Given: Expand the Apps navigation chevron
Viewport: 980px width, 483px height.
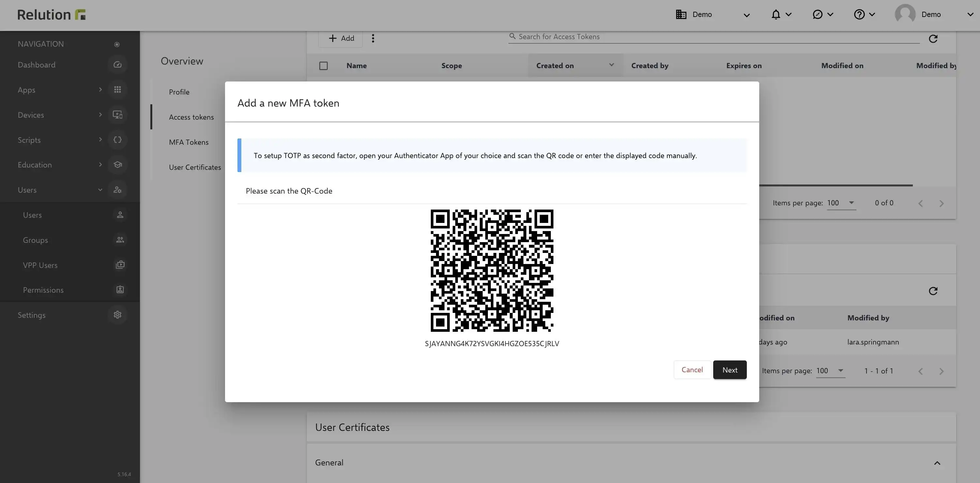Looking at the screenshot, I should pos(100,90).
